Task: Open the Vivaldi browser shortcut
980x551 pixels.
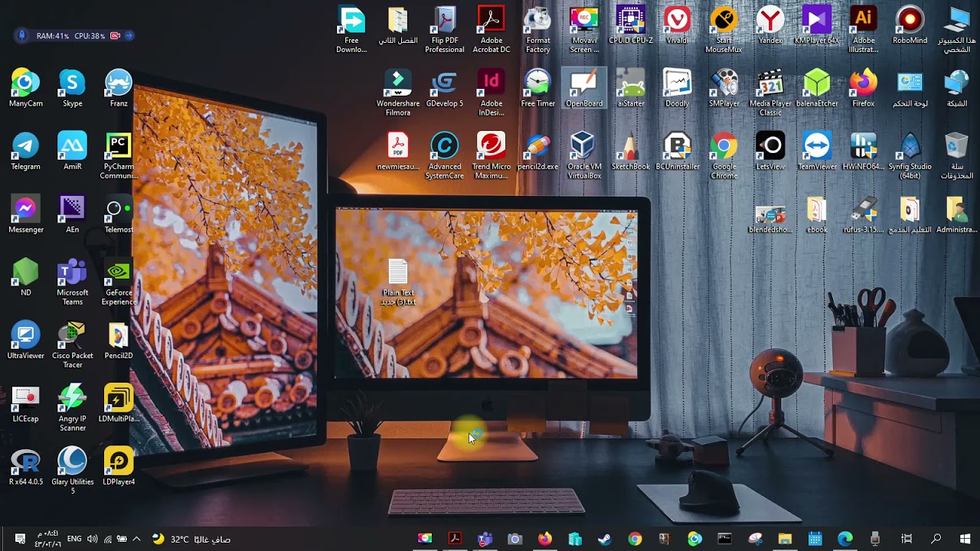Action: coord(677,25)
